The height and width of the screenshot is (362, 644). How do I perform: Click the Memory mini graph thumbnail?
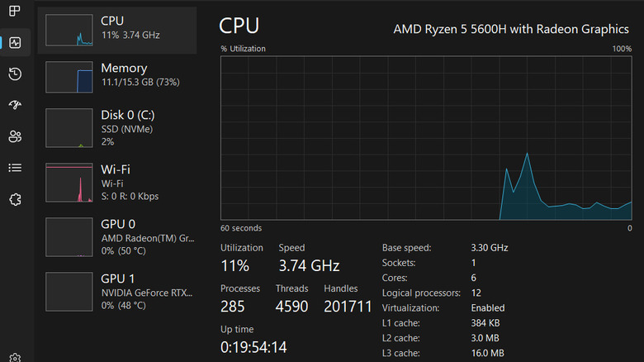click(x=69, y=76)
